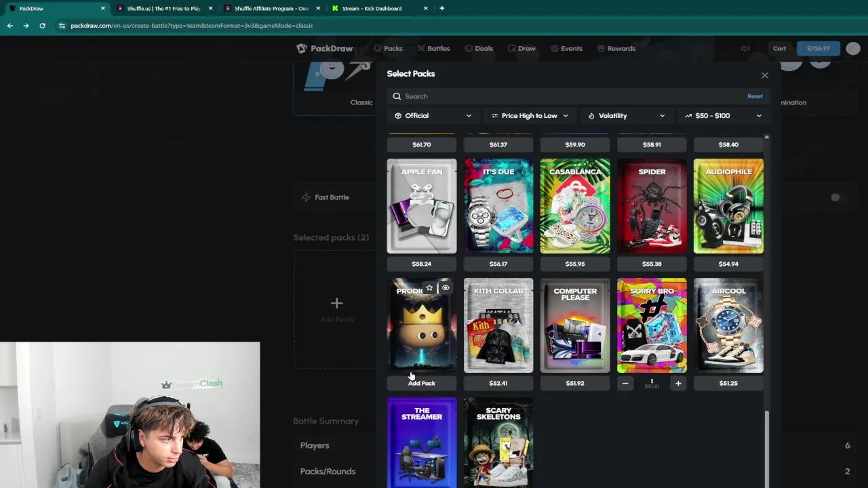Open the $50 - $100 price range dropdown
The image size is (868, 488).
coord(723,116)
